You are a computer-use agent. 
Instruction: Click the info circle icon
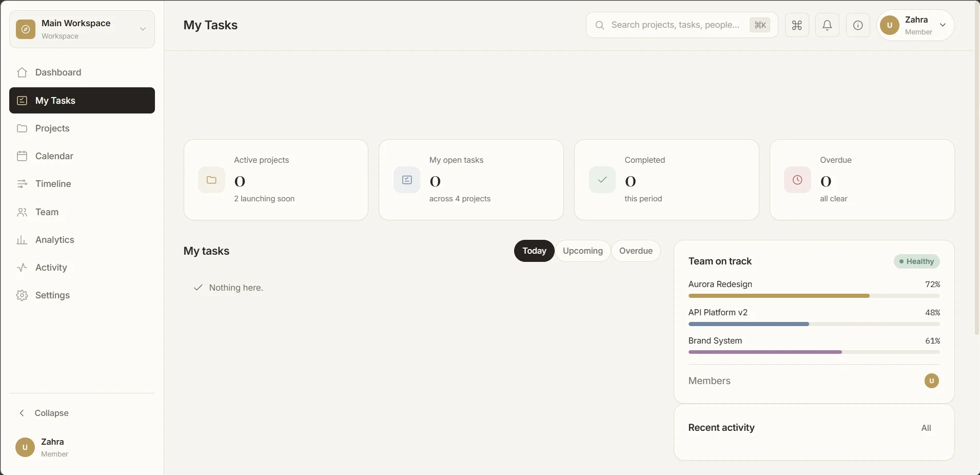(x=858, y=25)
